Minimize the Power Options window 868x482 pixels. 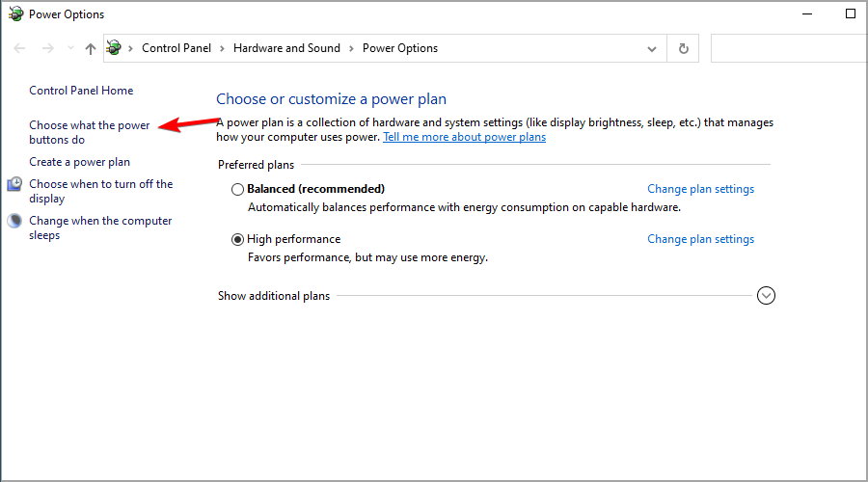coord(807,13)
